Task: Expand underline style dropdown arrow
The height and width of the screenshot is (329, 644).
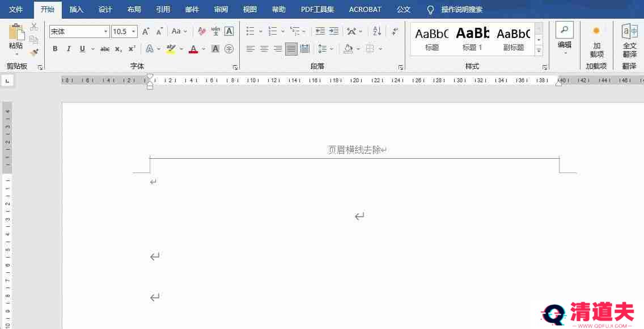Action: (93, 49)
